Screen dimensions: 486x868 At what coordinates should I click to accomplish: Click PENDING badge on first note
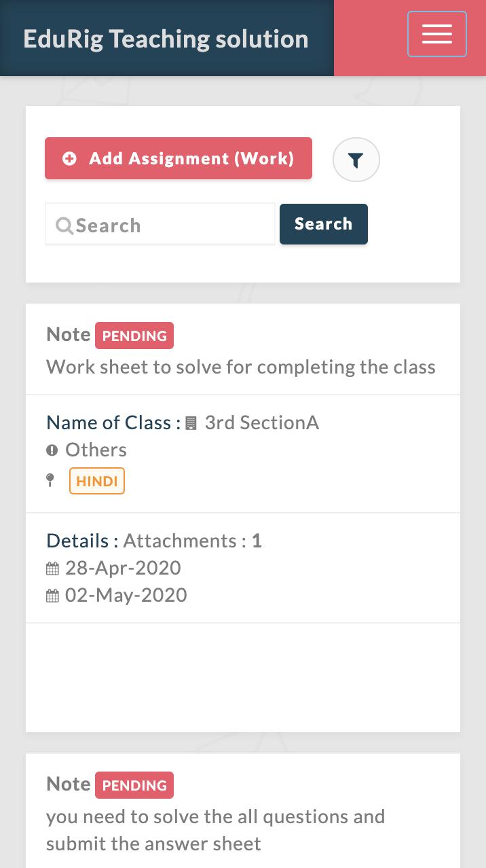pyautogui.click(x=134, y=336)
